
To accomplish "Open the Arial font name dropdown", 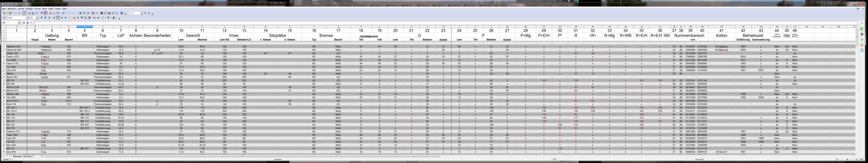I will 28,18.
